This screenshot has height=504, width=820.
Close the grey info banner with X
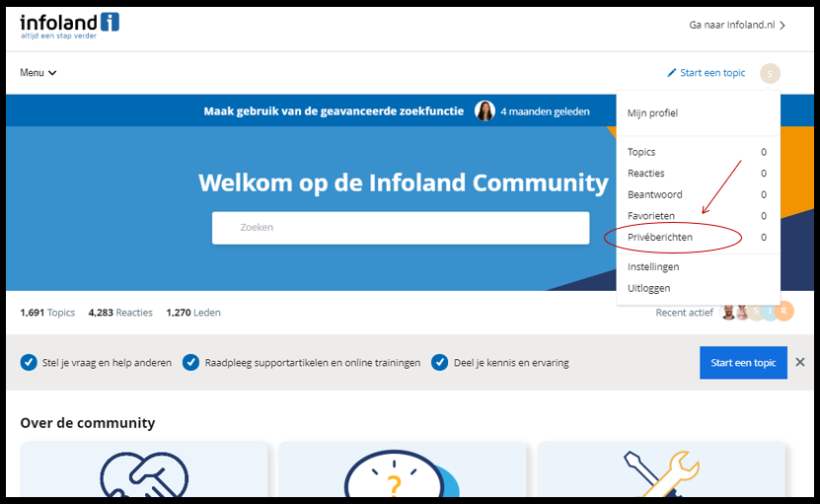[800, 362]
